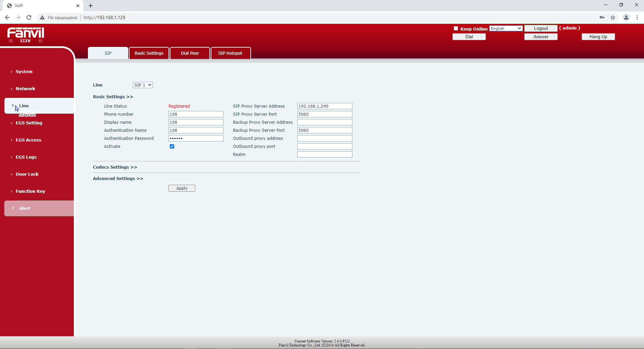Uncheck the Activate line checkbox
This screenshot has width=644, height=349.
click(x=172, y=147)
